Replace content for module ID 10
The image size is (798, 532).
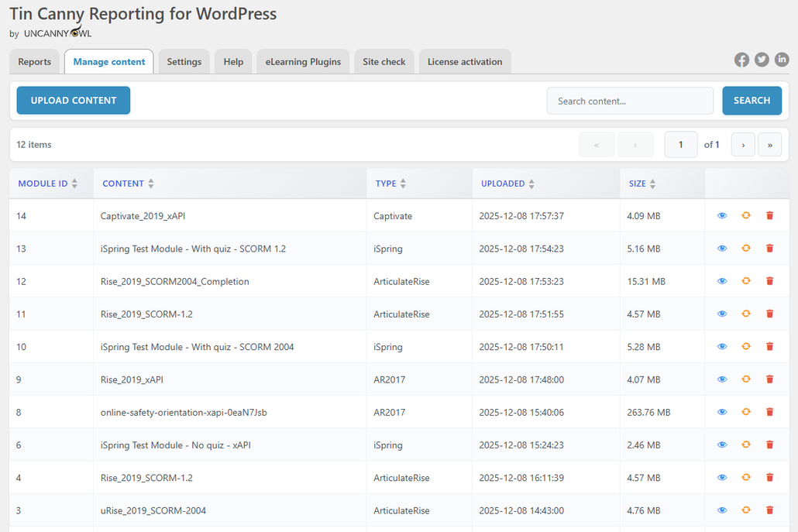click(x=746, y=346)
